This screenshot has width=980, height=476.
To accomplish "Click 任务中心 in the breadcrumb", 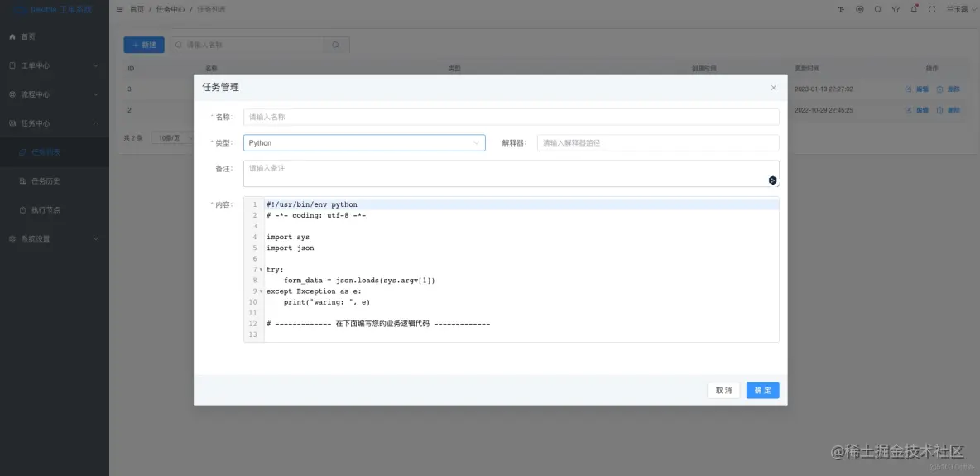I will (170, 9).
